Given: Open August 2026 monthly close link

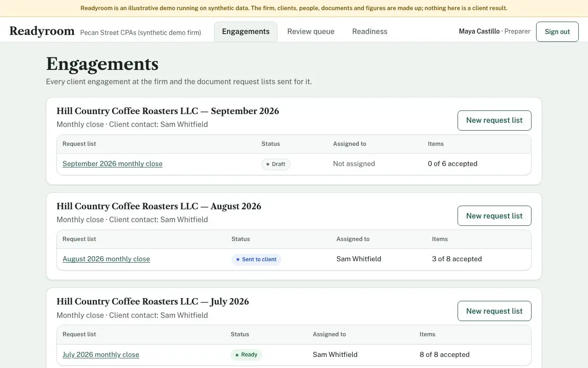Looking at the screenshot, I should click(x=106, y=259).
